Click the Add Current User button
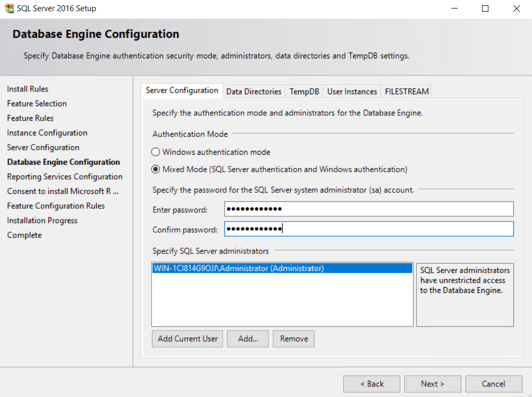 187,339
